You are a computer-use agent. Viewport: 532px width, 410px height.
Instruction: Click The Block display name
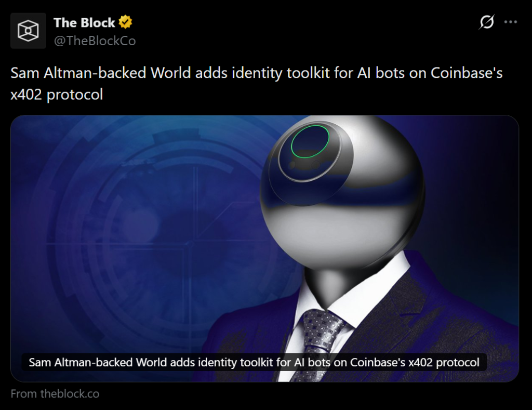coord(84,23)
